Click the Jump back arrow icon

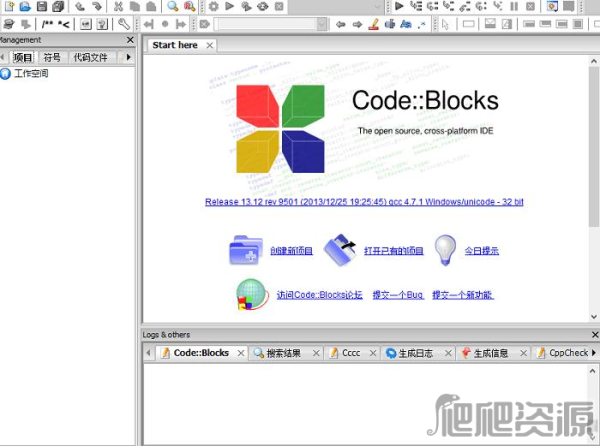point(148,24)
